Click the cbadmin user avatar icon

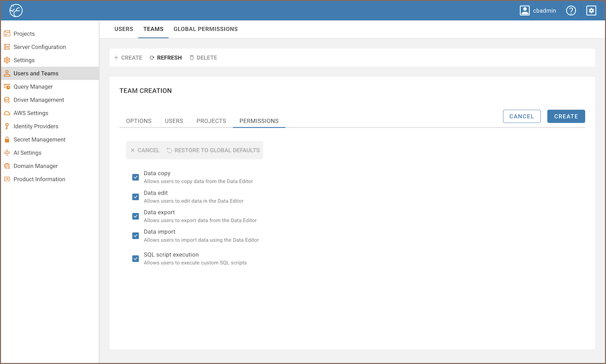[525, 11]
